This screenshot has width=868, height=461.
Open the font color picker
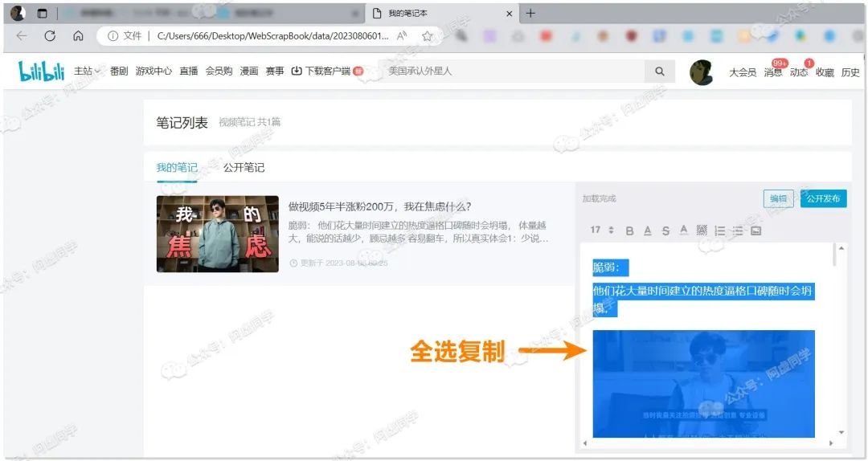pos(684,230)
